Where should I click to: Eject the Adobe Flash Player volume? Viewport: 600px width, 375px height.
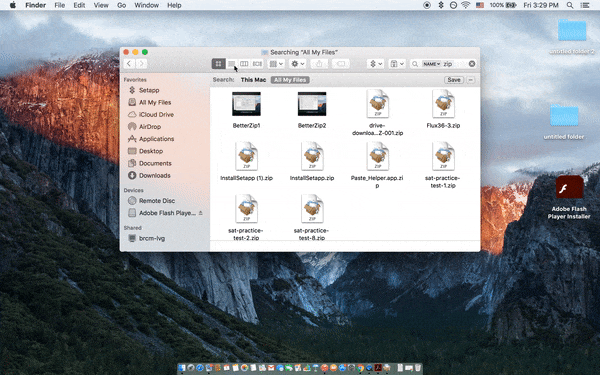click(x=201, y=213)
